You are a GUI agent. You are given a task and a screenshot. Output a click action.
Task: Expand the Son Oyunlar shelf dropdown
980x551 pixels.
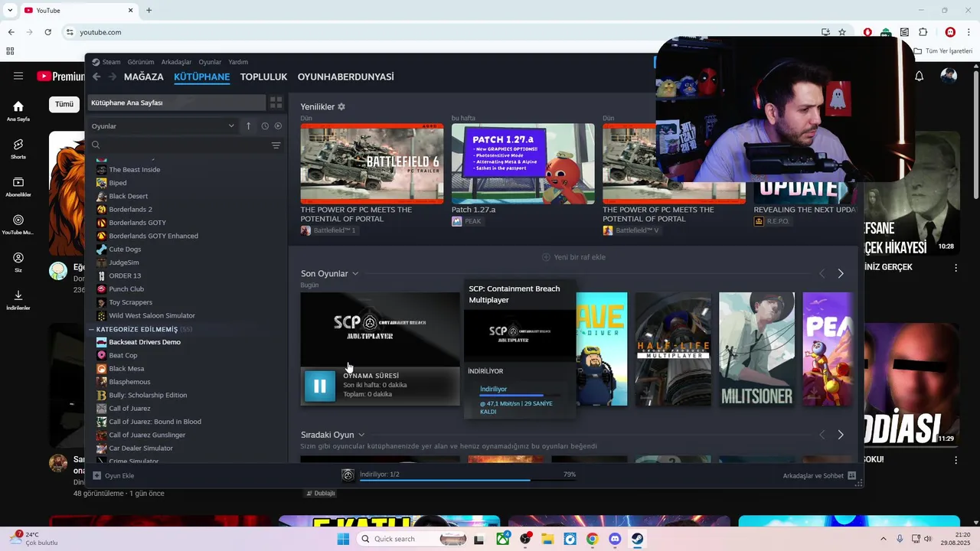tap(355, 274)
